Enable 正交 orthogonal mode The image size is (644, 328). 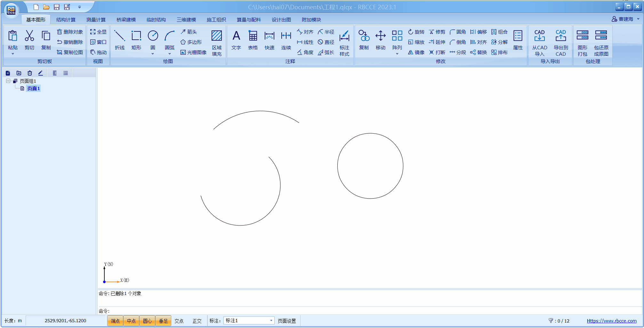(197, 321)
